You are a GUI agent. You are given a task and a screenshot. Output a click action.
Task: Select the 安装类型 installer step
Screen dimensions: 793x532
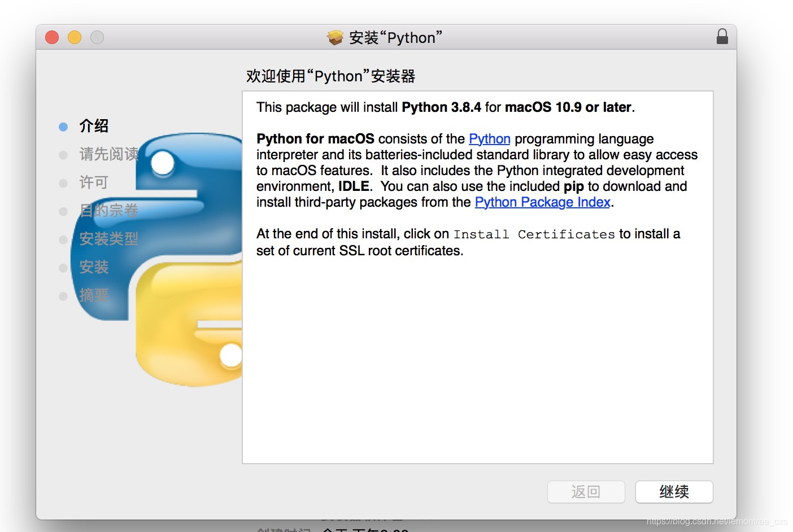[x=109, y=239]
